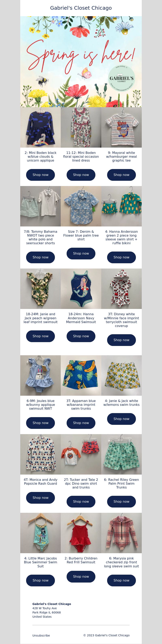This screenshot has width=162, height=644.
Task: Shop now for Appaman banana swim trunks
Action: 81,423
